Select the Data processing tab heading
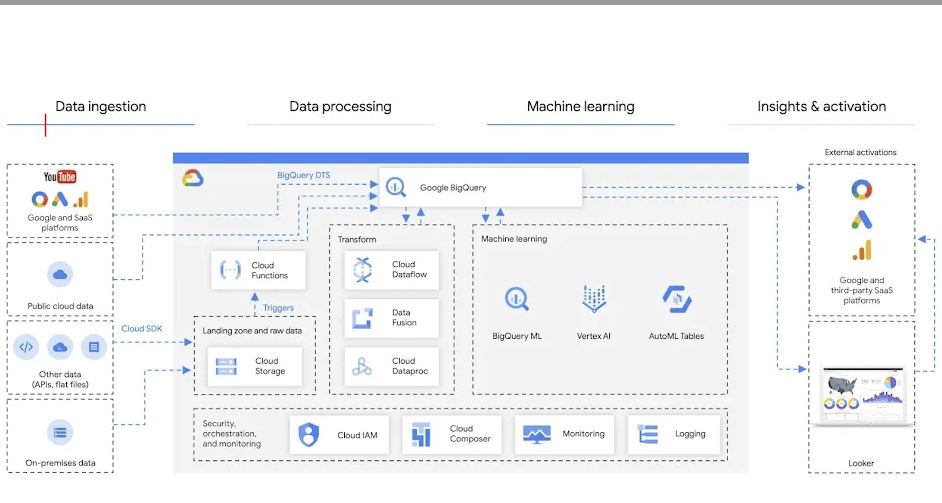 [x=340, y=106]
